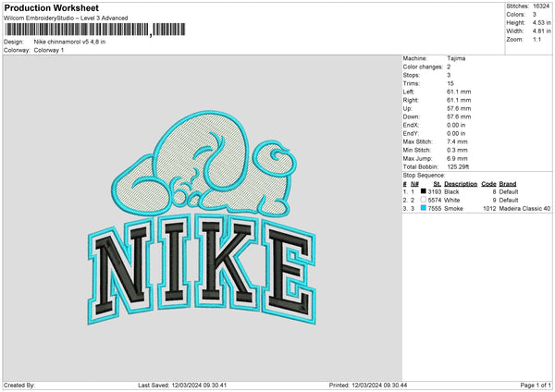The width and height of the screenshot is (555, 392).
Task: Click the Height value 4.53 in
Action: (542, 22)
